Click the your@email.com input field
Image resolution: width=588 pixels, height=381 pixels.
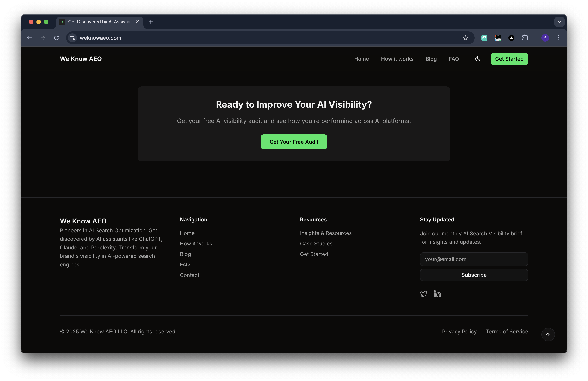(474, 259)
